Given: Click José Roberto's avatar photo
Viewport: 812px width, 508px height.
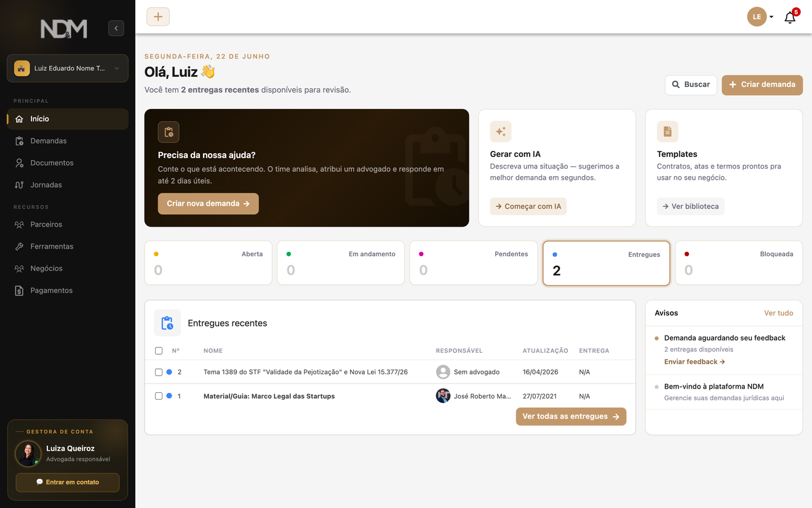Looking at the screenshot, I should (x=443, y=396).
